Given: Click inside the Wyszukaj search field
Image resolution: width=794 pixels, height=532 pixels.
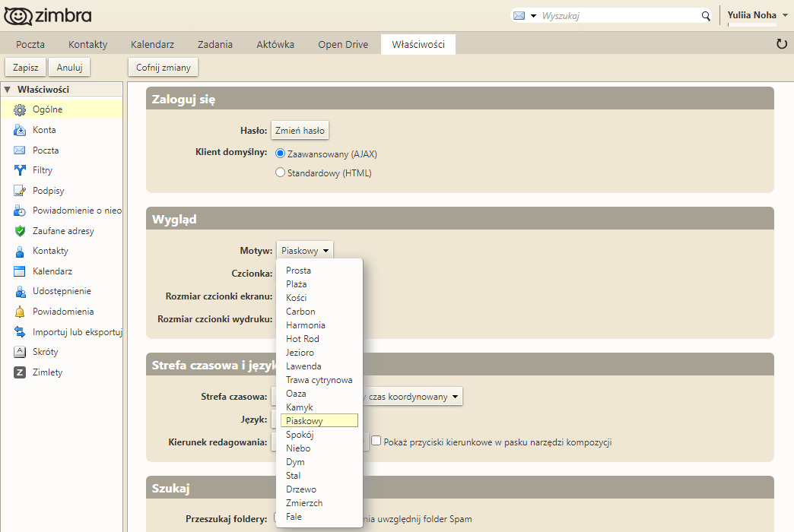Looking at the screenshot, I should coord(618,16).
